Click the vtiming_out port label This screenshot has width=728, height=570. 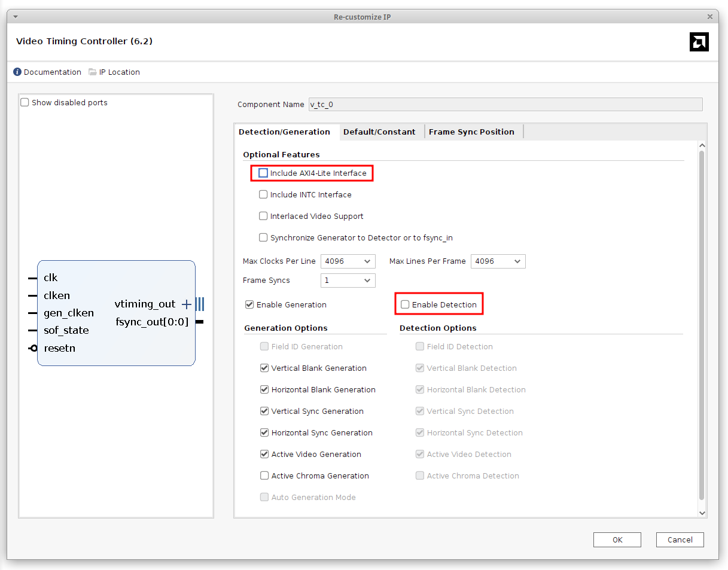(x=145, y=304)
